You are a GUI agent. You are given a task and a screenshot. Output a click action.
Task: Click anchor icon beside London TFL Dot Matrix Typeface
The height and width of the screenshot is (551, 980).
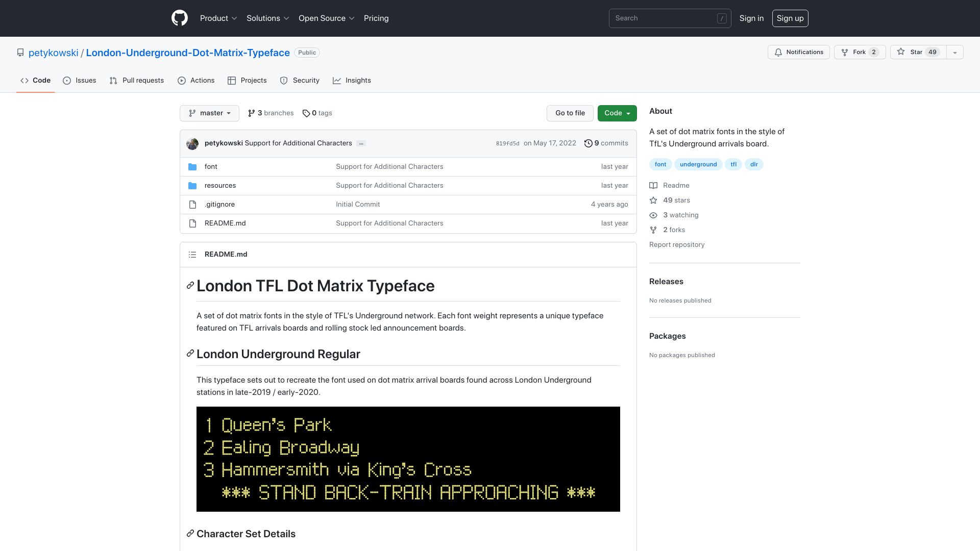click(190, 285)
